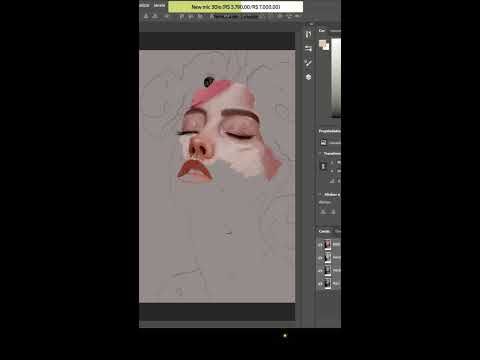Open the Brushes panel icon with paintbrush
This screenshot has height=360, width=480.
308,63
